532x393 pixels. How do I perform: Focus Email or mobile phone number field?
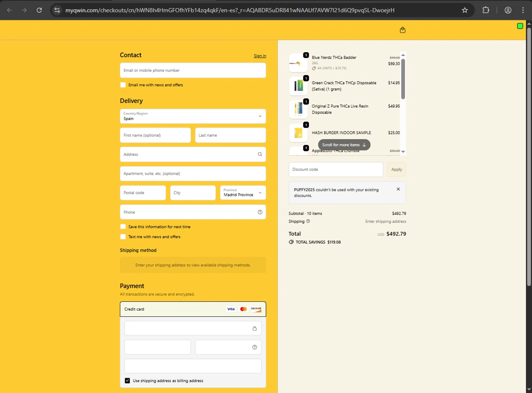pyautogui.click(x=193, y=70)
